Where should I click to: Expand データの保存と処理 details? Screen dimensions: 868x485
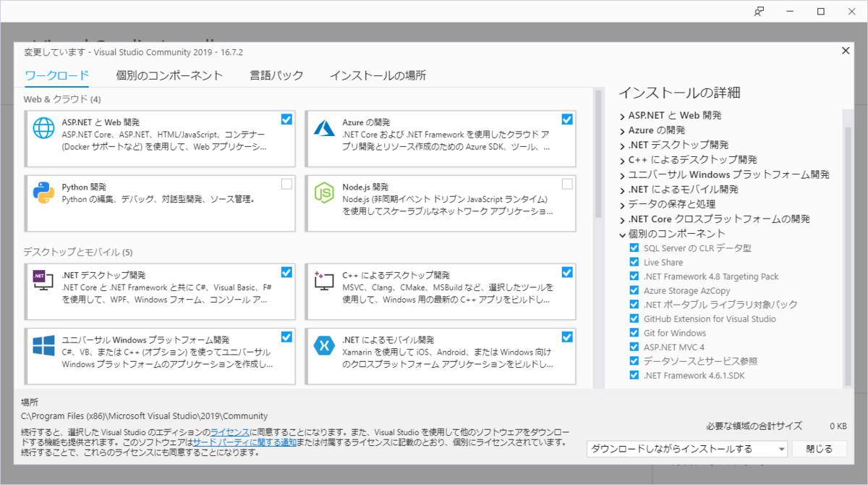[x=622, y=205]
